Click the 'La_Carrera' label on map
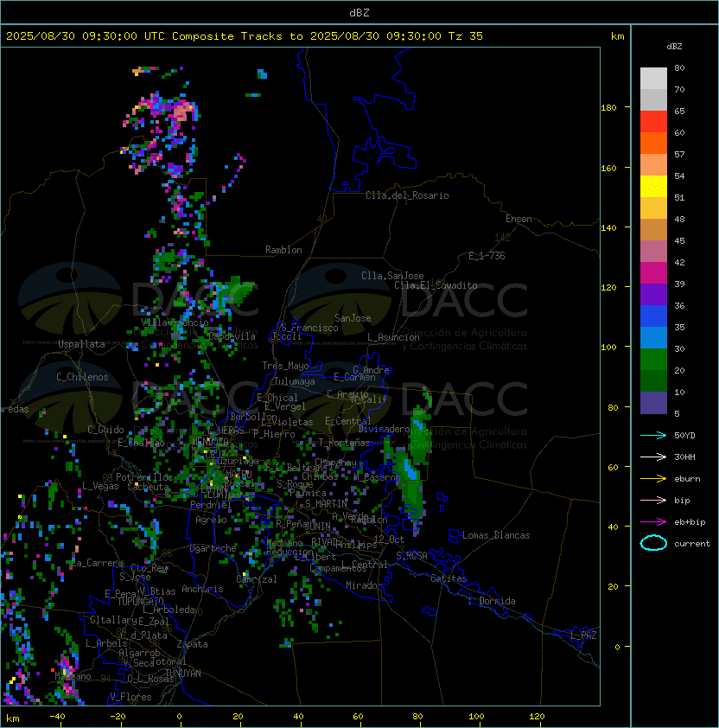Image resolution: width=719 pixels, height=728 pixels. click(x=98, y=563)
